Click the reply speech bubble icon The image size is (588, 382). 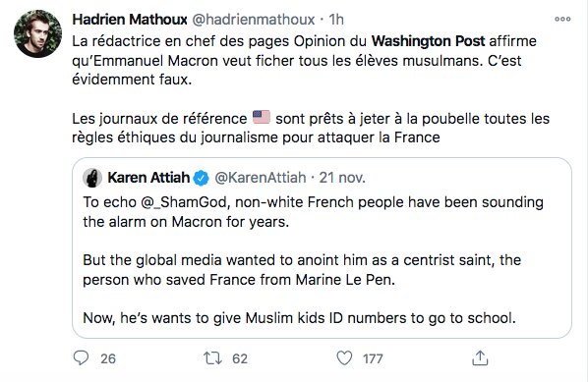(81, 358)
